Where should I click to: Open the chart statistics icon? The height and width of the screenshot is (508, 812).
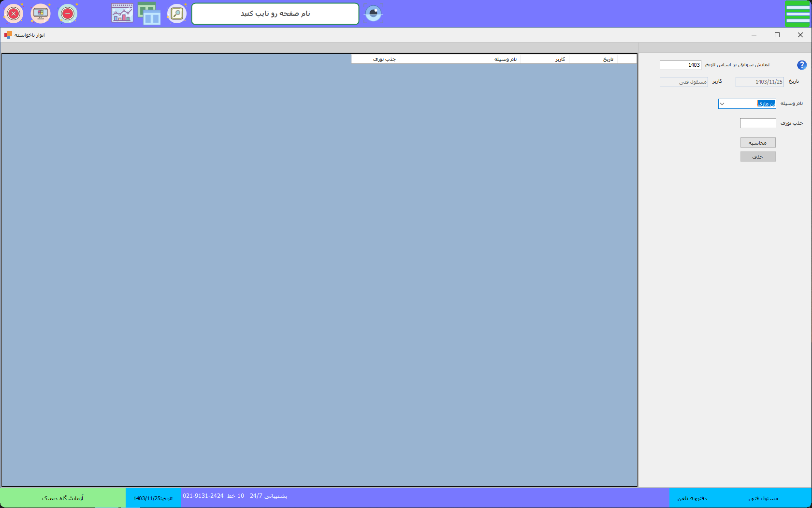tap(122, 14)
